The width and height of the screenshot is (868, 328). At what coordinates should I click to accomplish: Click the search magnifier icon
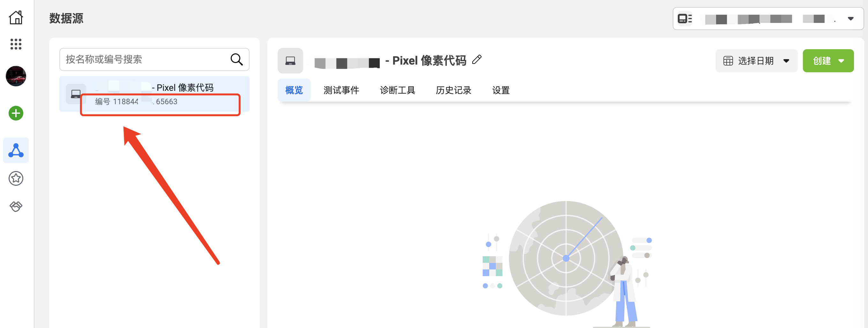coord(237,59)
